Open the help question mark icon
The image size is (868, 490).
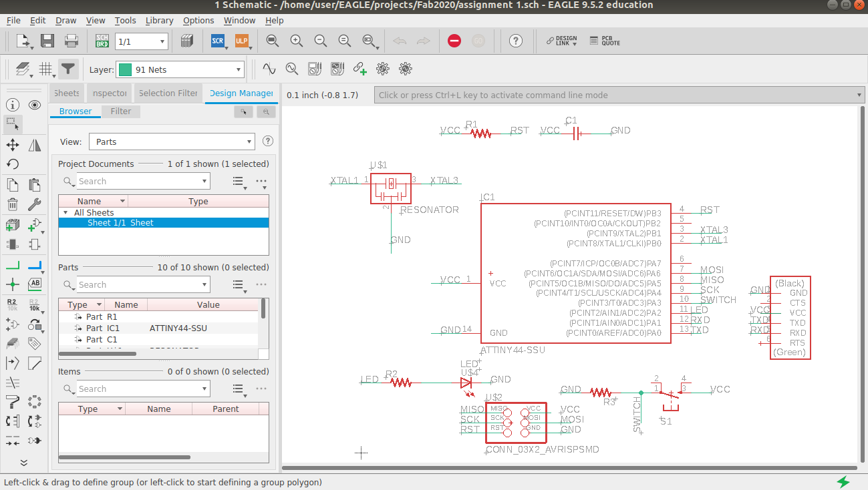coord(515,41)
